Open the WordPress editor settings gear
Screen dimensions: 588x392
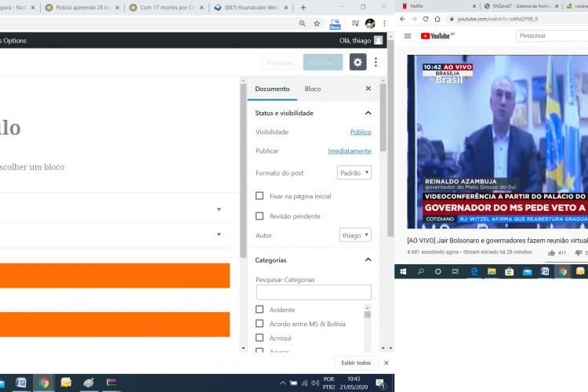(358, 63)
